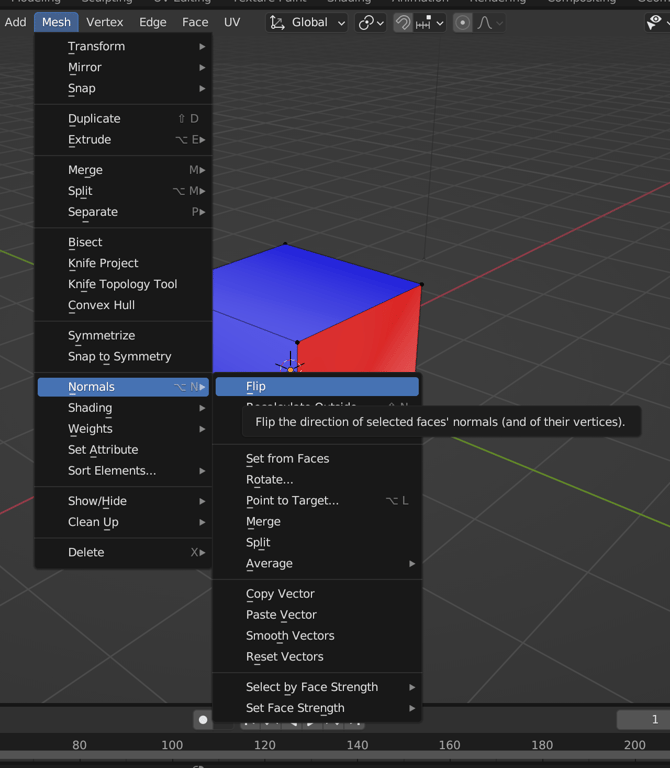Image resolution: width=670 pixels, height=768 pixels.
Task: Expand Select by Face Strength submenu
Action: click(x=317, y=687)
